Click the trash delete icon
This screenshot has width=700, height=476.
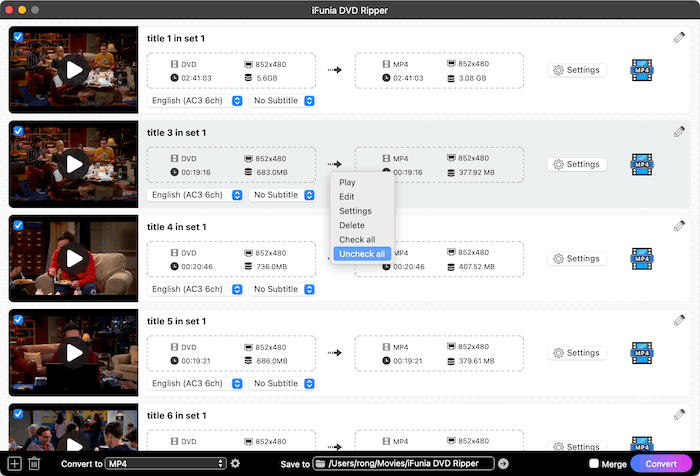tap(34, 463)
